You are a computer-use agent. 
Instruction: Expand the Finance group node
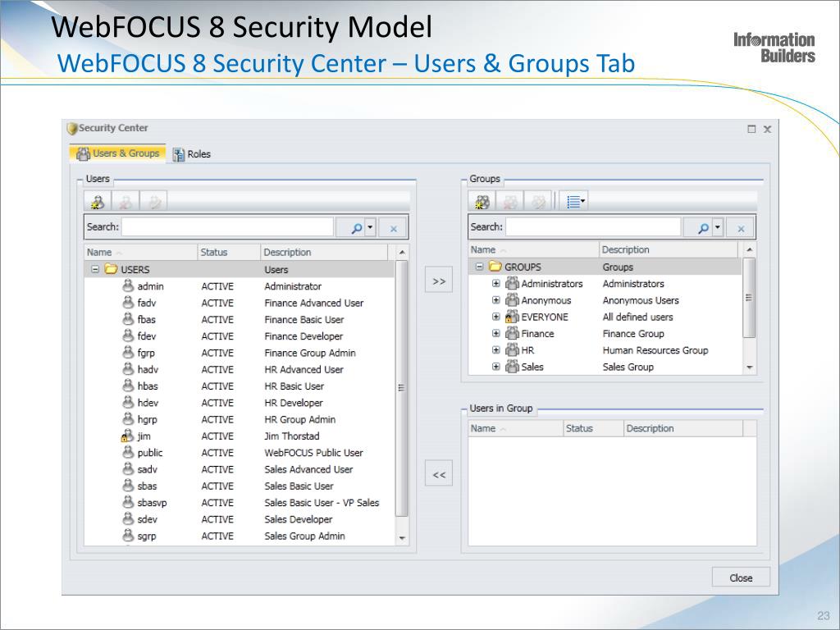click(x=496, y=333)
